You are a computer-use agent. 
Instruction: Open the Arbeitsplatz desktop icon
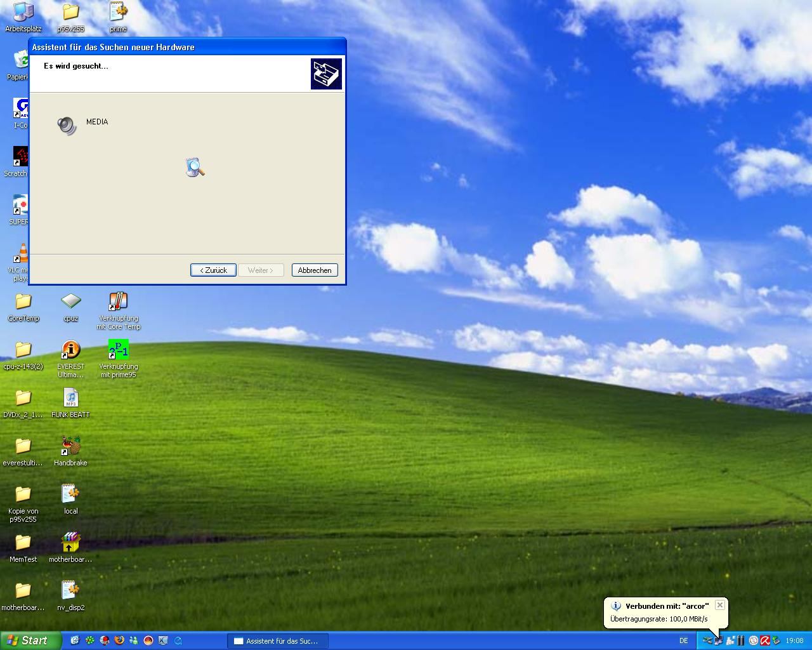(x=23, y=17)
